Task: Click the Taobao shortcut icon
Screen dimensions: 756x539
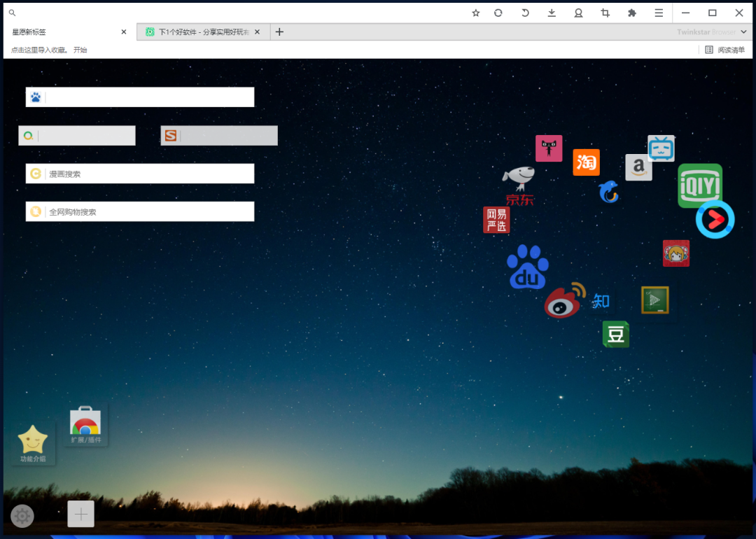Action: (586, 162)
